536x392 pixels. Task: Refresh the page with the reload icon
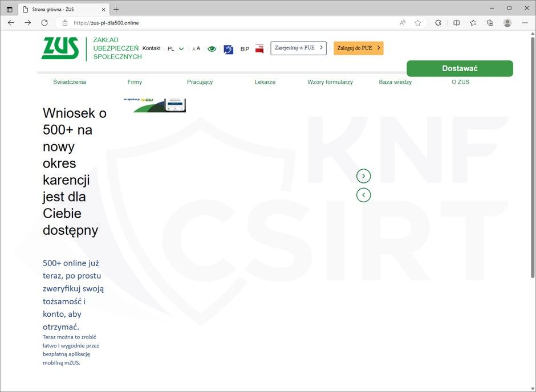coord(44,23)
